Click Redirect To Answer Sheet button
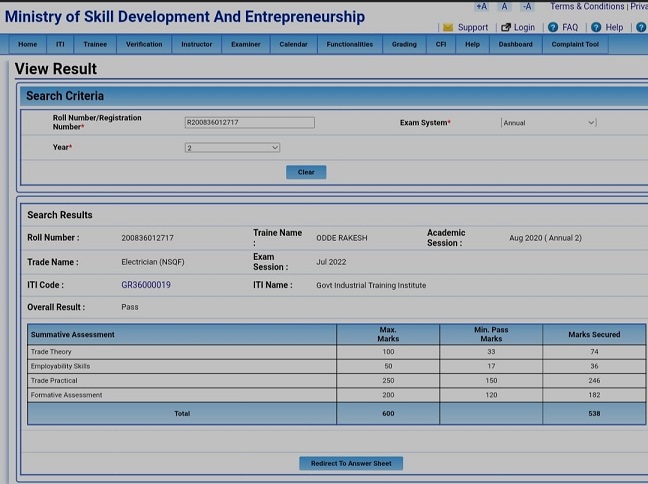The width and height of the screenshot is (648, 484). [351, 463]
